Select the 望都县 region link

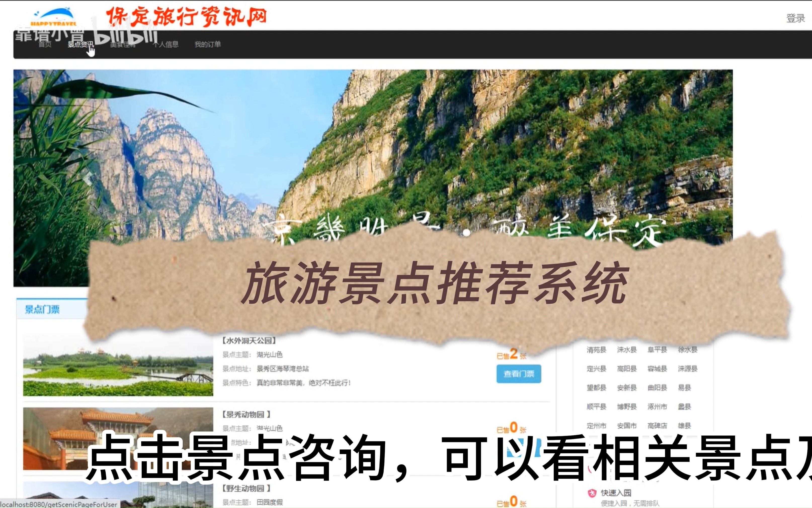point(596,388)
